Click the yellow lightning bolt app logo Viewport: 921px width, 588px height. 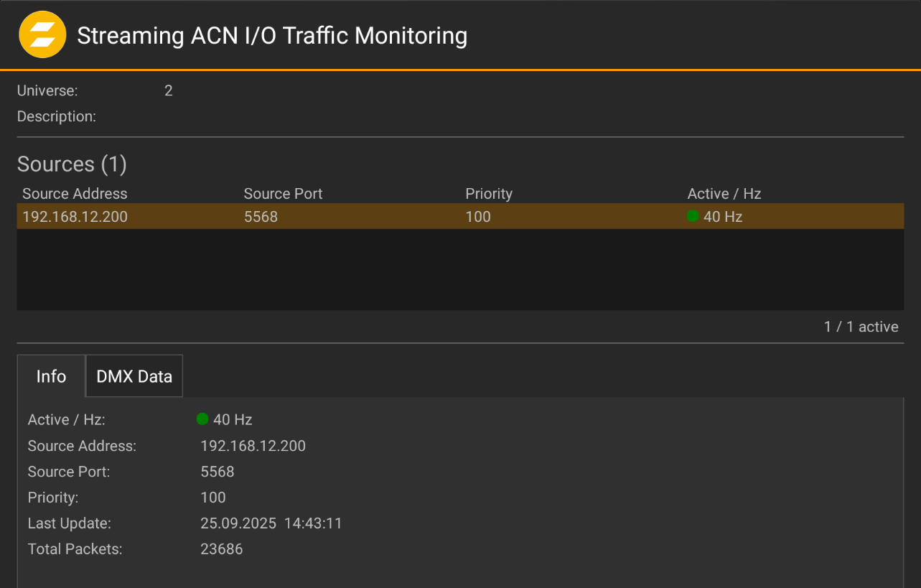(x=42, y=34)
